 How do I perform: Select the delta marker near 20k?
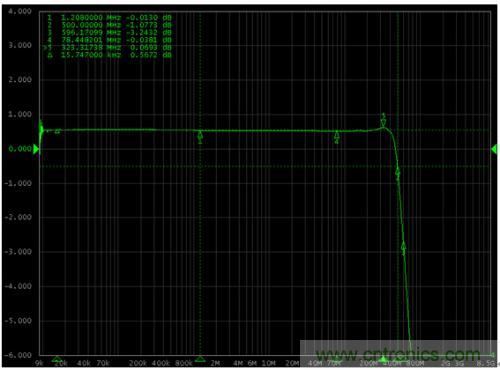click(x=57, y=131)
